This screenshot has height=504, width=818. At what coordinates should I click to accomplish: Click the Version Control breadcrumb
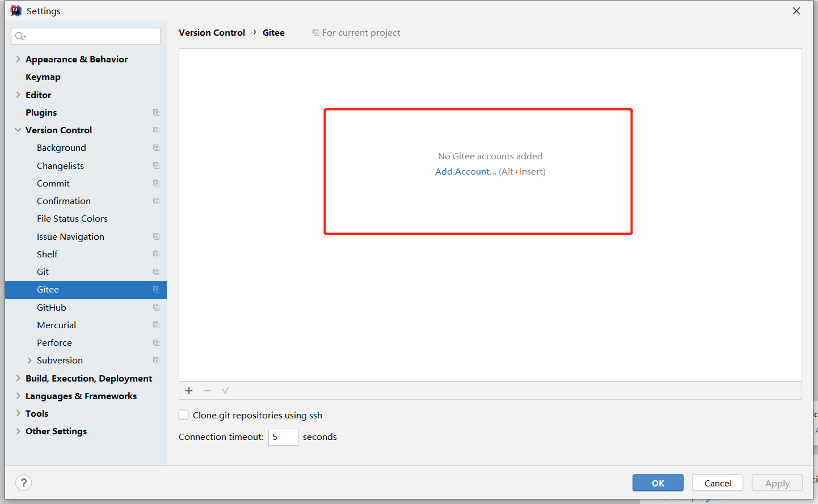point(212,33)
